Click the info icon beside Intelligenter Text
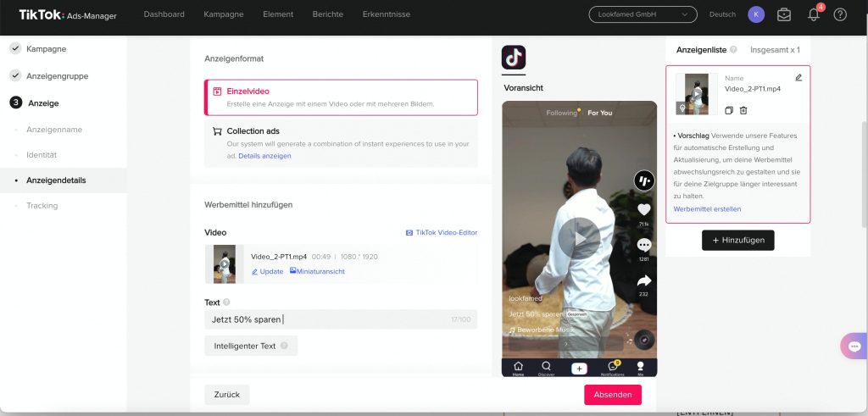This screenshot has width=868, height=416. click(x=284, y=346)
